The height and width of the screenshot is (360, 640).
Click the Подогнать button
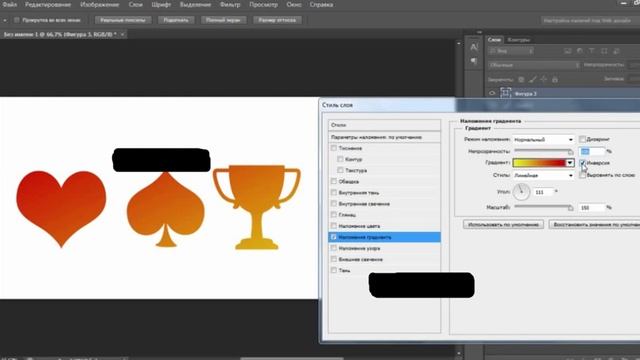[x=176, y=20]
